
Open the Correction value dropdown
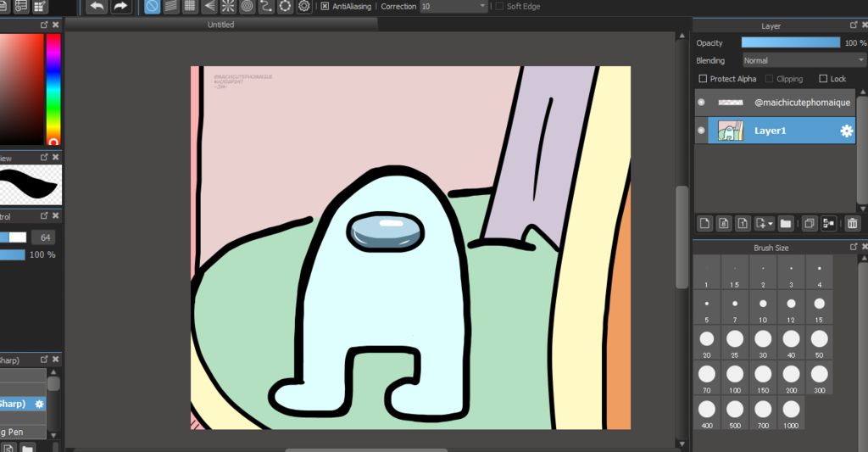[482, 6]
